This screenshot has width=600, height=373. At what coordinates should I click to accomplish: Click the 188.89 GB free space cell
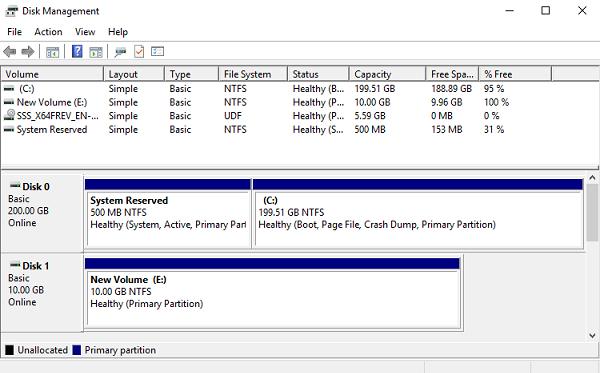point(452,89)
